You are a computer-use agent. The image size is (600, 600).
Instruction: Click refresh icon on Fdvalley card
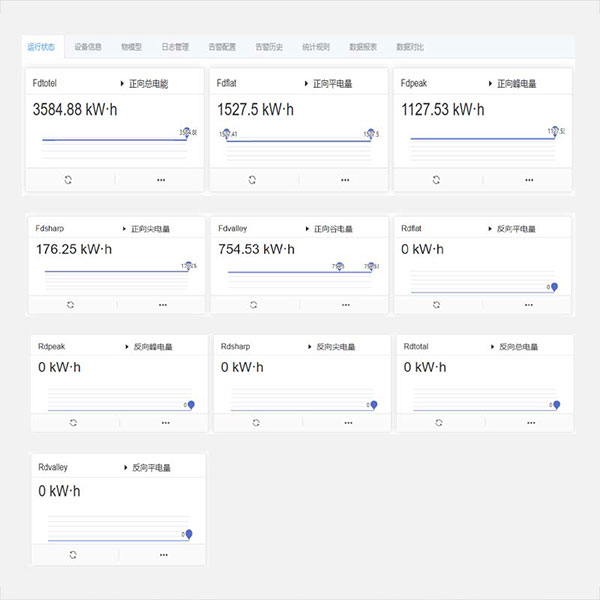(254, 304)
